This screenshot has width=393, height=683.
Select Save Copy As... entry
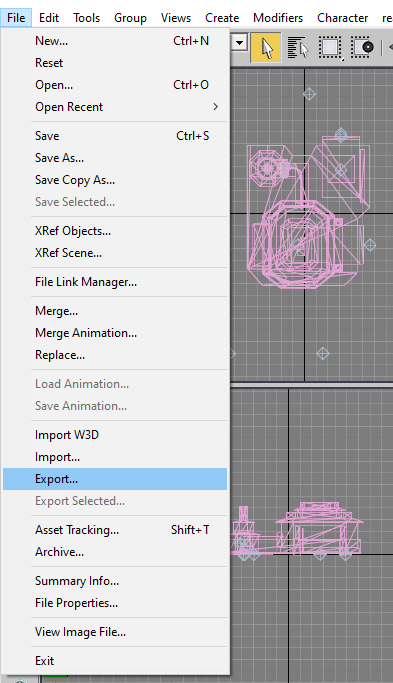(115, 180)
